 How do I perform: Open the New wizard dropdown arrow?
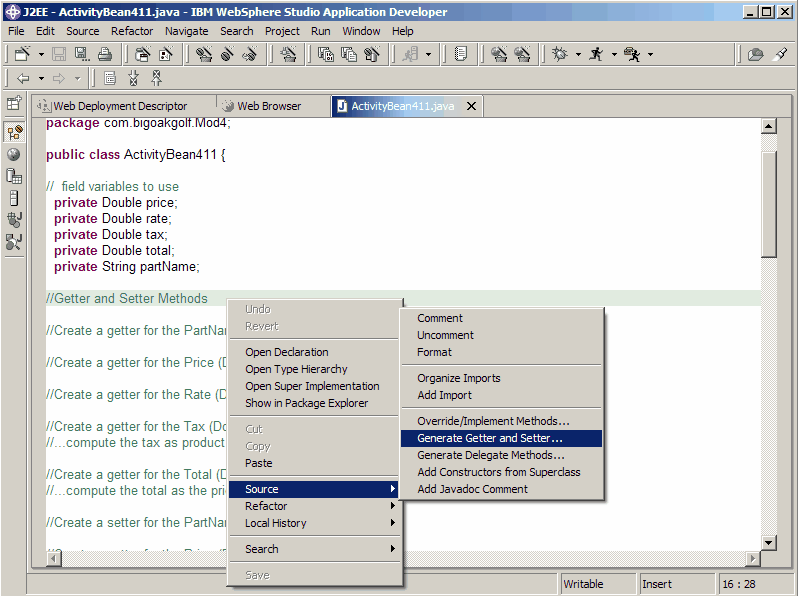pos(41,54)
